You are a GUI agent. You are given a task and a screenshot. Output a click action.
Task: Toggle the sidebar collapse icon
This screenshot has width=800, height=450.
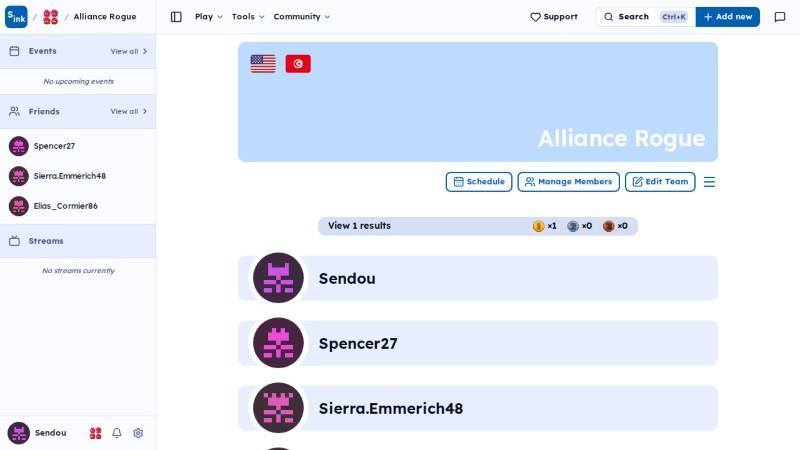click(176, 17)
